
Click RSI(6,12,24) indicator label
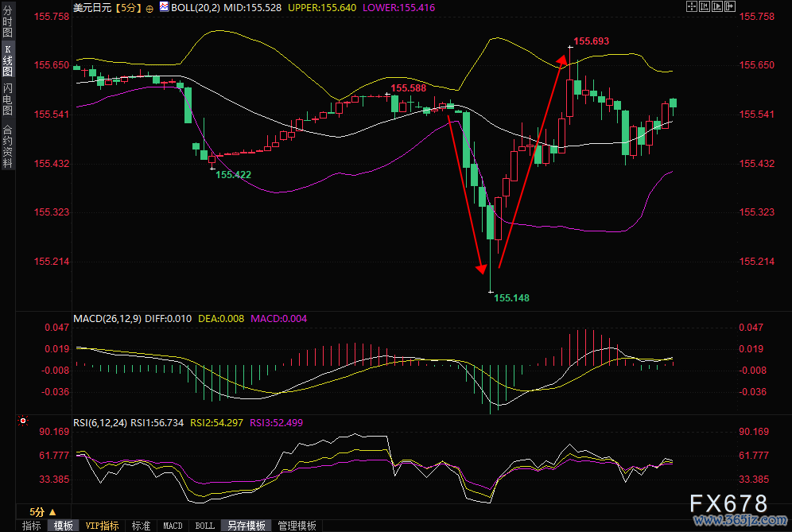click(x=100, y=423)
